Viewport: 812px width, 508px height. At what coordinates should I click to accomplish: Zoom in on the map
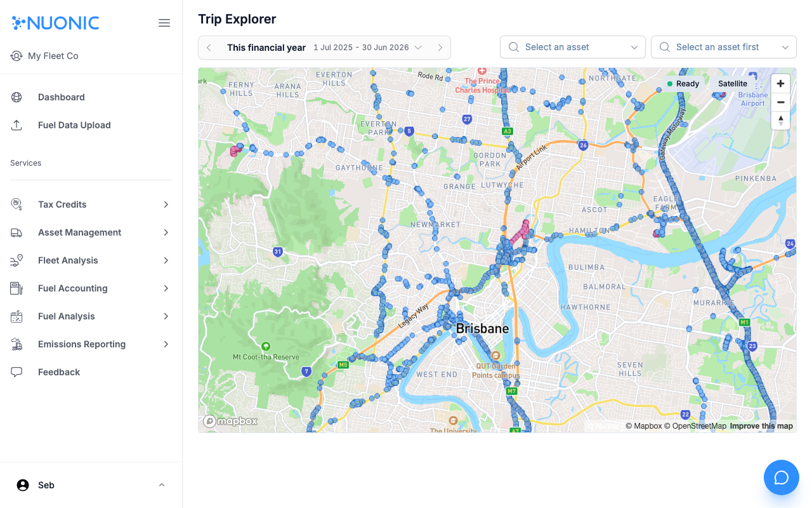point(781,84)
